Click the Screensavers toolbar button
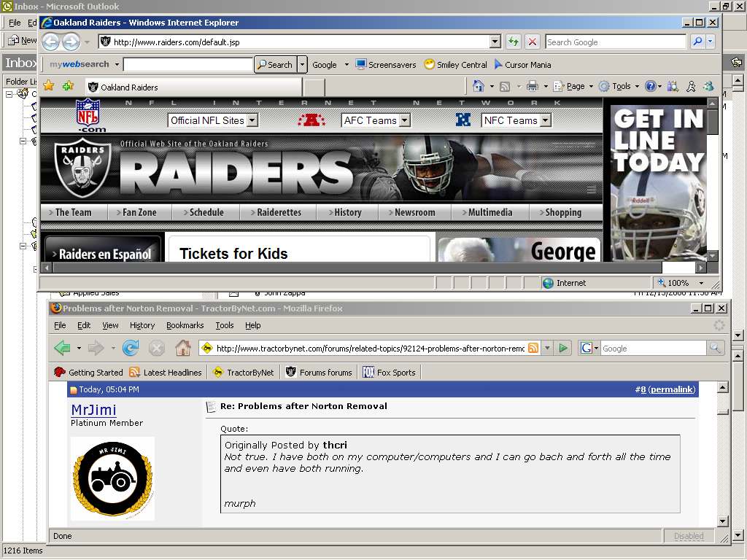Viewport: 747px width, 560px height. click(386, 65)
